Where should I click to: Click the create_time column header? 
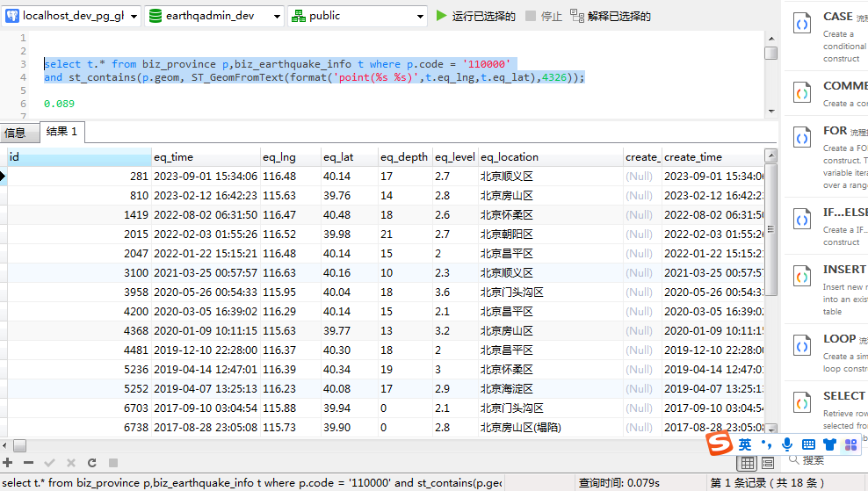point(713,156)
